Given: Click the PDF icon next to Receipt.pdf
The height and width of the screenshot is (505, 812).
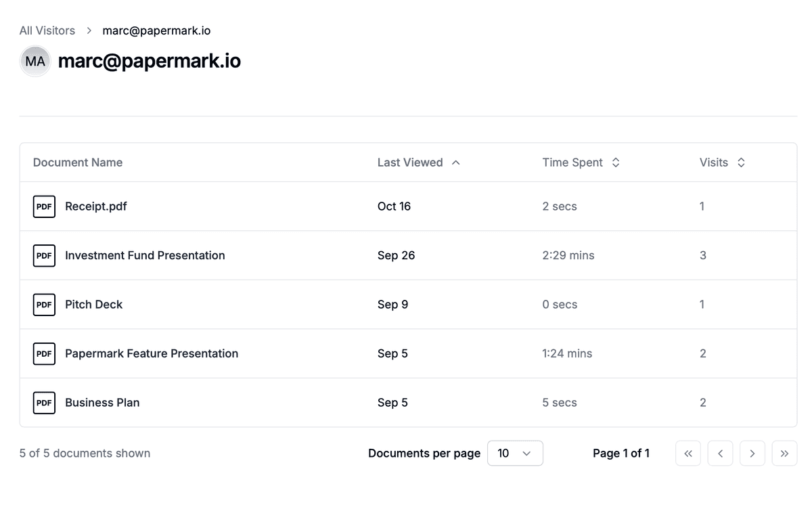Looking at the screenshot, I should [44, 206].
